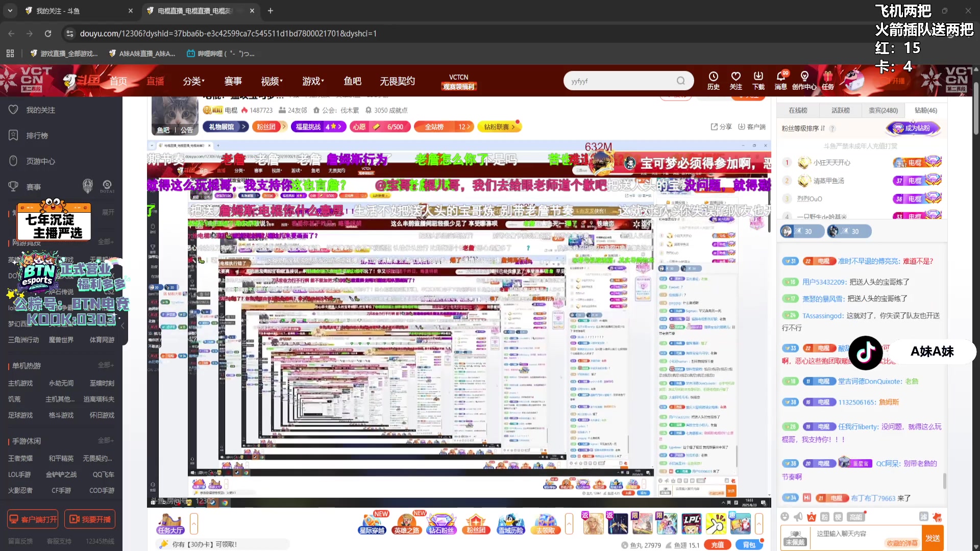This screenshot has width=980, height=551.
Task: Click 发送 send button
Action: coord(933,538)
